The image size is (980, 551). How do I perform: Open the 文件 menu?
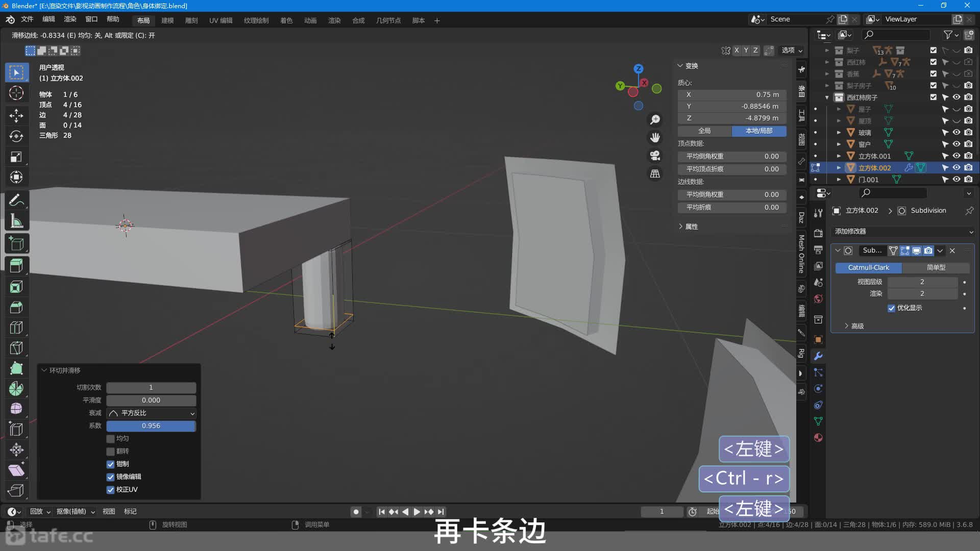tap(27, 19)
